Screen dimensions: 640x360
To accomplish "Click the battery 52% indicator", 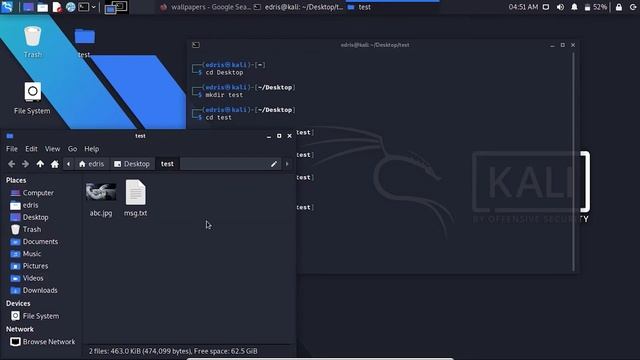I will [596, 7].
